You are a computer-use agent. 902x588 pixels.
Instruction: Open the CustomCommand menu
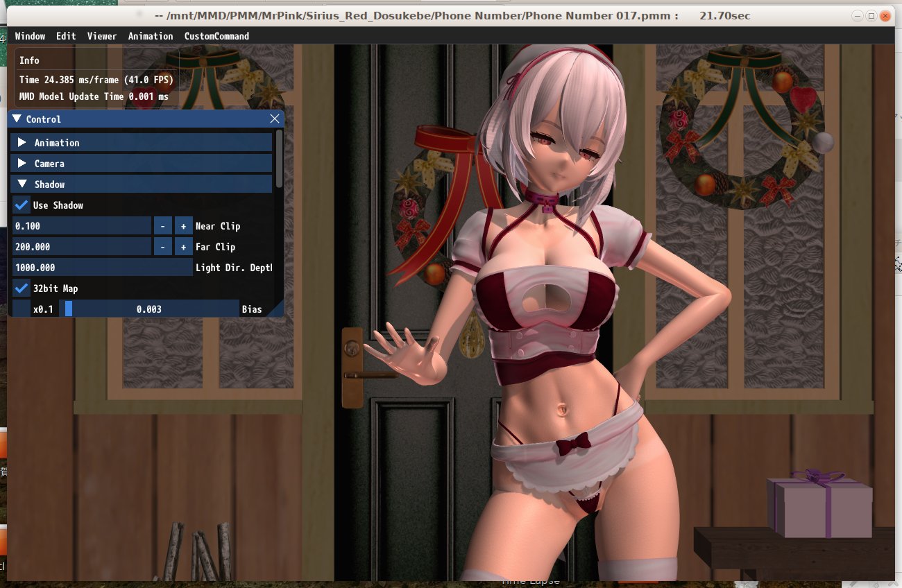pos(216,36)
